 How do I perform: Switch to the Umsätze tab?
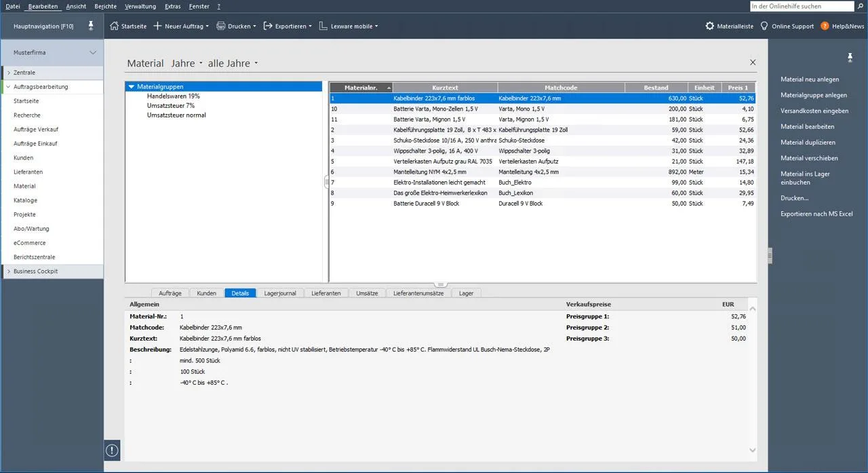tap(367, 293)
